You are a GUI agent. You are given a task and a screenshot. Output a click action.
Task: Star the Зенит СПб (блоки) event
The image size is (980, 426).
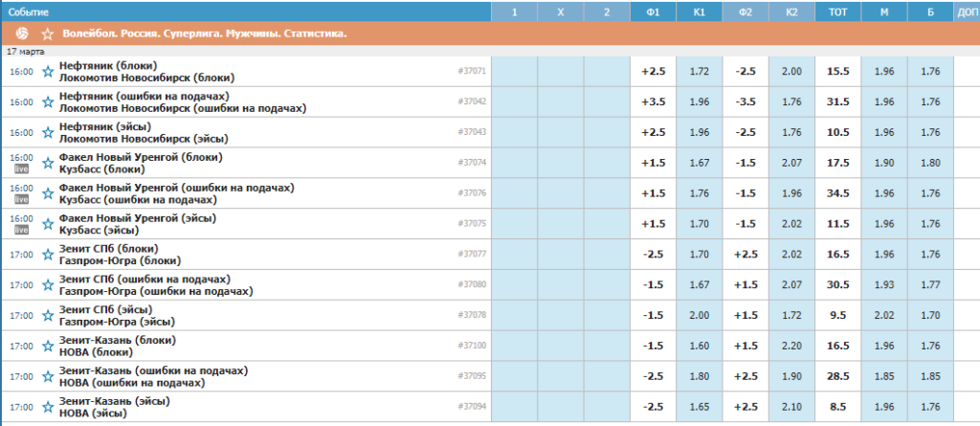click(x=48, y=255)
